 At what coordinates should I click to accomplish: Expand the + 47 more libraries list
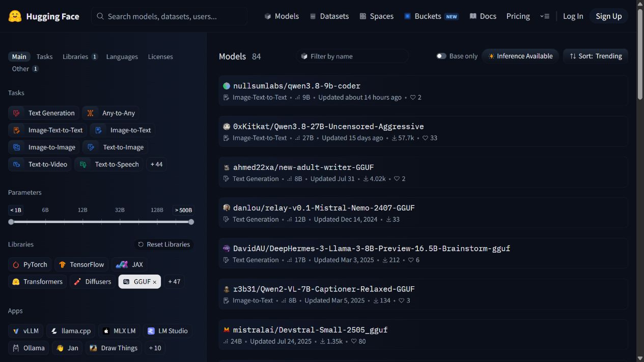point(174,282)
